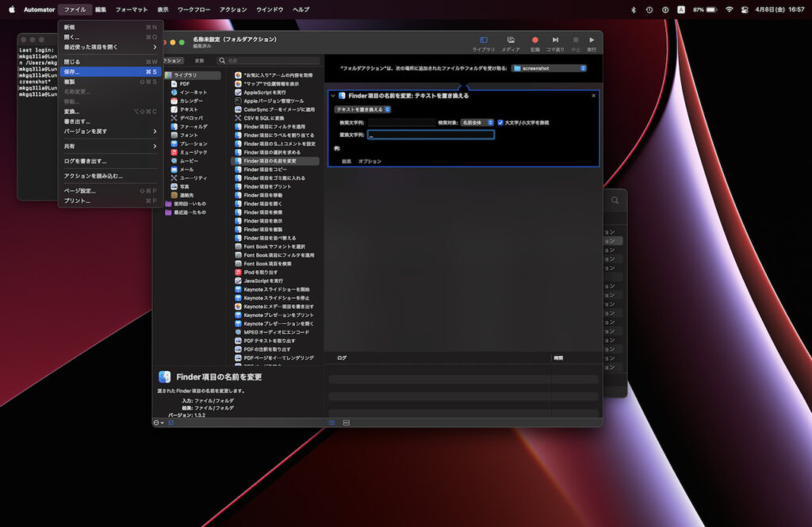Select Keynoteスライドショーを開始 action
Viewport: 812px width, 527px height.
pos(276,289)
